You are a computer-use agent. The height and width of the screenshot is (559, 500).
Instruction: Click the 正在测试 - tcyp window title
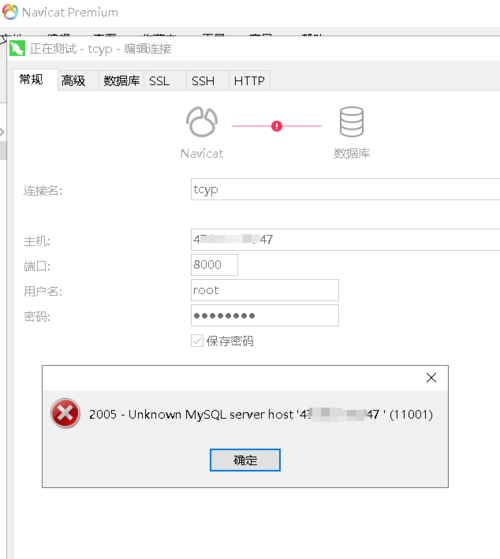[100, 49]
